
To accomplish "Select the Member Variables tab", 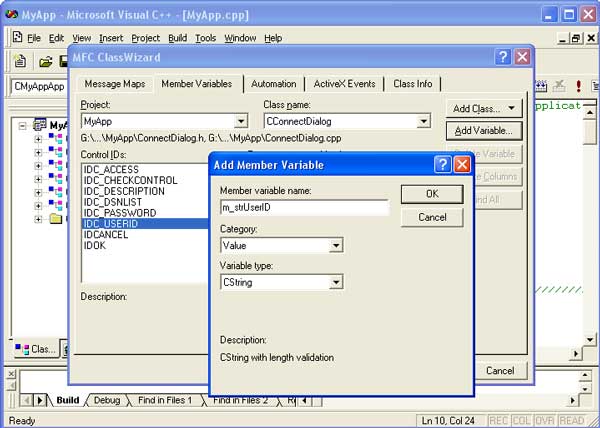I will [x=197, y=83].
